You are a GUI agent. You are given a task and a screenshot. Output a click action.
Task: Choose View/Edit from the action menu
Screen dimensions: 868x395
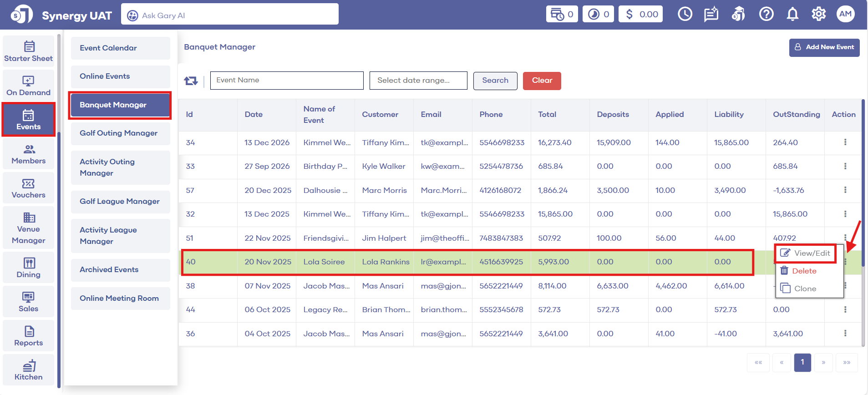tap(805, 253)
